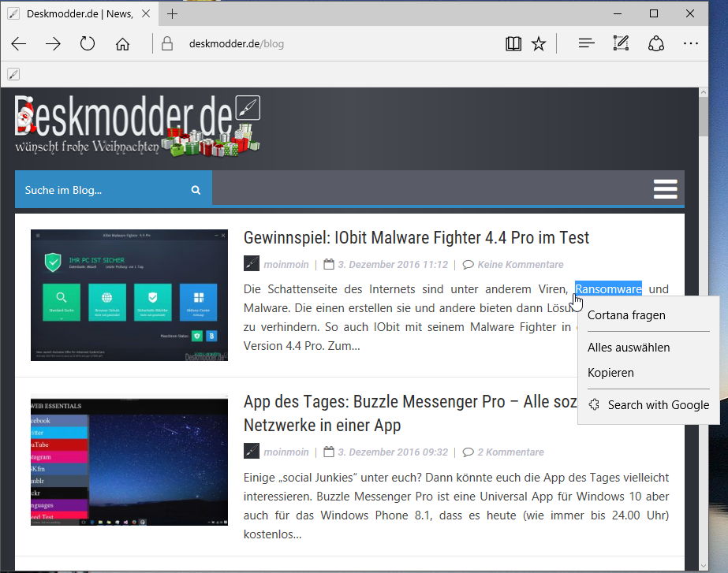728x573 pixels.
Task: Reload the current page
Action: point(88,43)
